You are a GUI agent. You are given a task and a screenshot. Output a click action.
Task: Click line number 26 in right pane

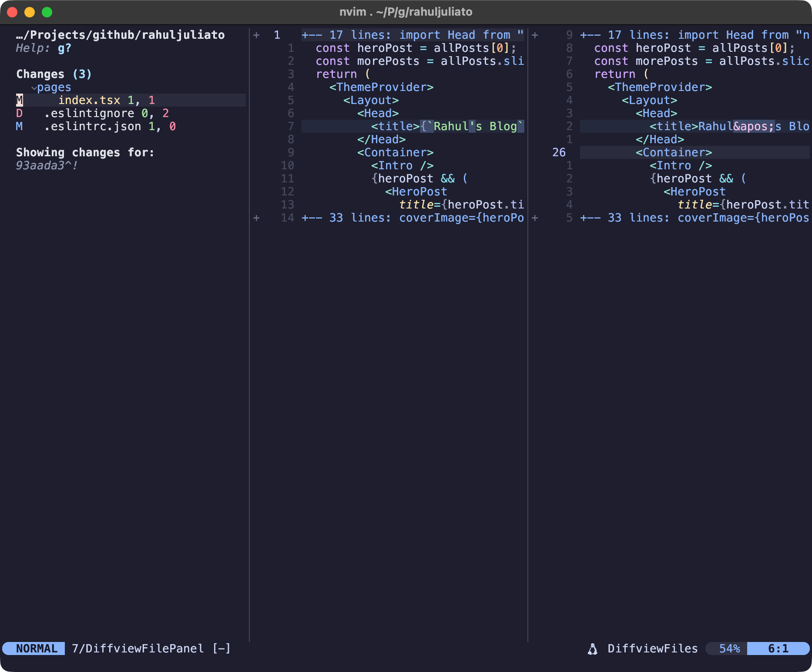559,152
